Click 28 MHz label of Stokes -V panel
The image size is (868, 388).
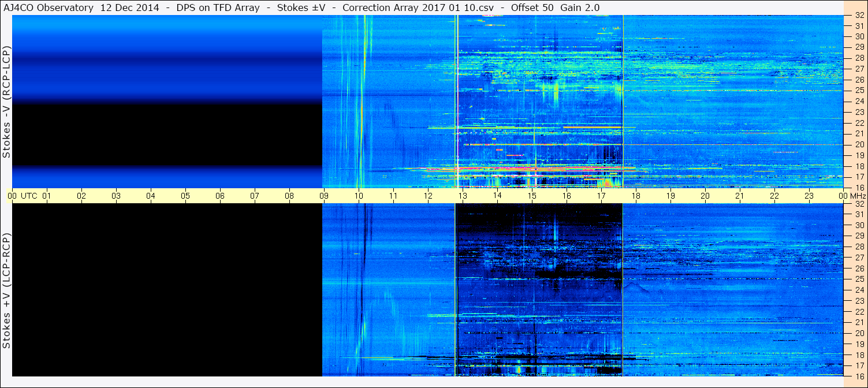tap(859, 58)
